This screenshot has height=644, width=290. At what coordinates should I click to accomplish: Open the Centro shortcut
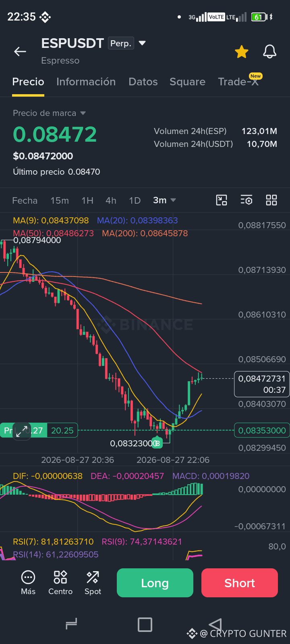click(x=60, y=582)
